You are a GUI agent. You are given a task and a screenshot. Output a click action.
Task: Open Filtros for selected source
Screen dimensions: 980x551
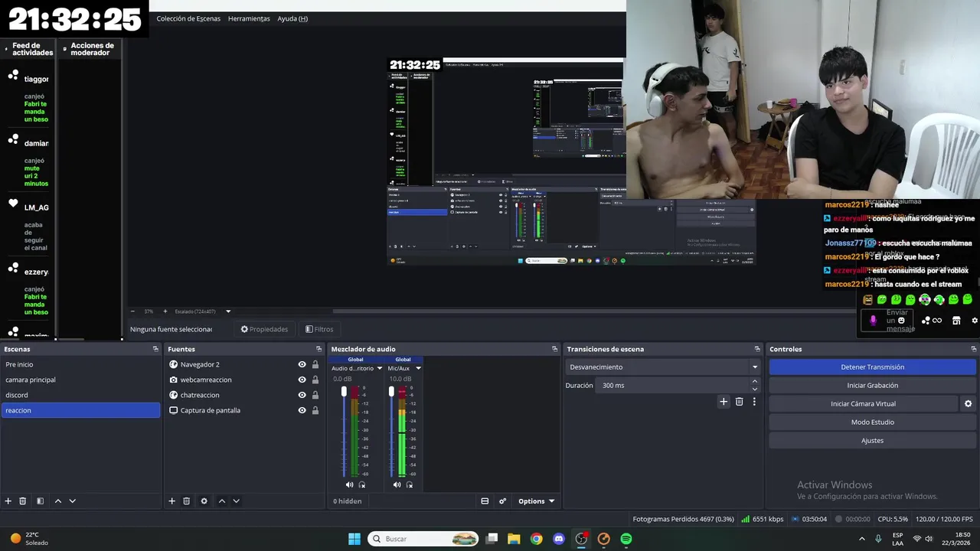tap(319, 329)
